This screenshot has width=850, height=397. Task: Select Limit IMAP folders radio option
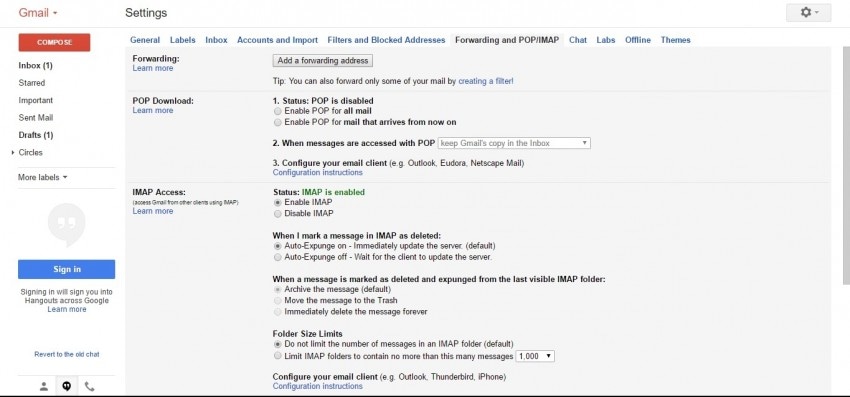click(x=278, y=356)
